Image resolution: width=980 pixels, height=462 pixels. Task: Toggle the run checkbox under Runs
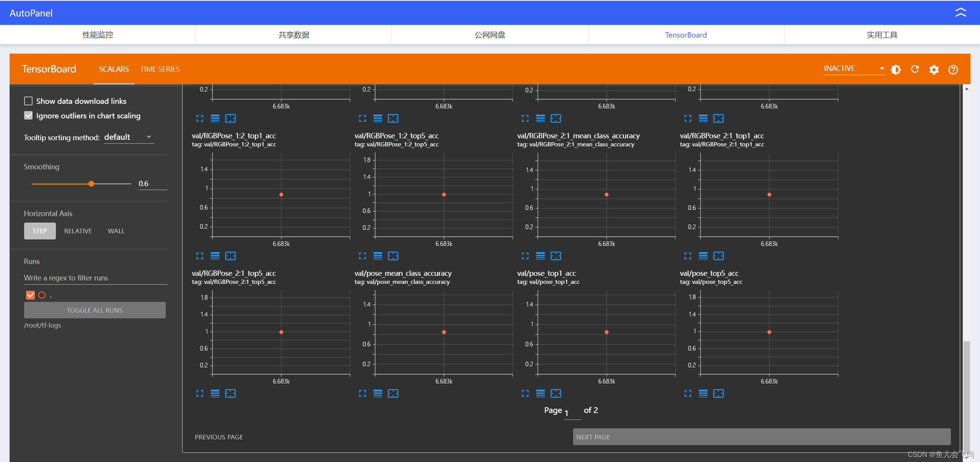(x=30, y=295)
